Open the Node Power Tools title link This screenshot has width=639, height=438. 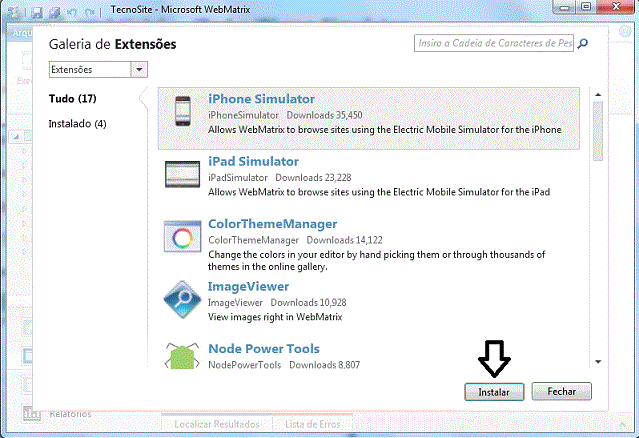click(x=264, y=349)
